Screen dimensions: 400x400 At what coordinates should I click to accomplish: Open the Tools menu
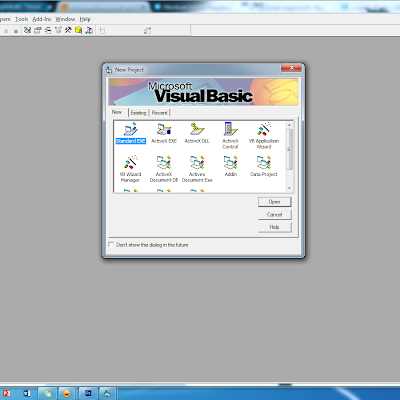21,19
